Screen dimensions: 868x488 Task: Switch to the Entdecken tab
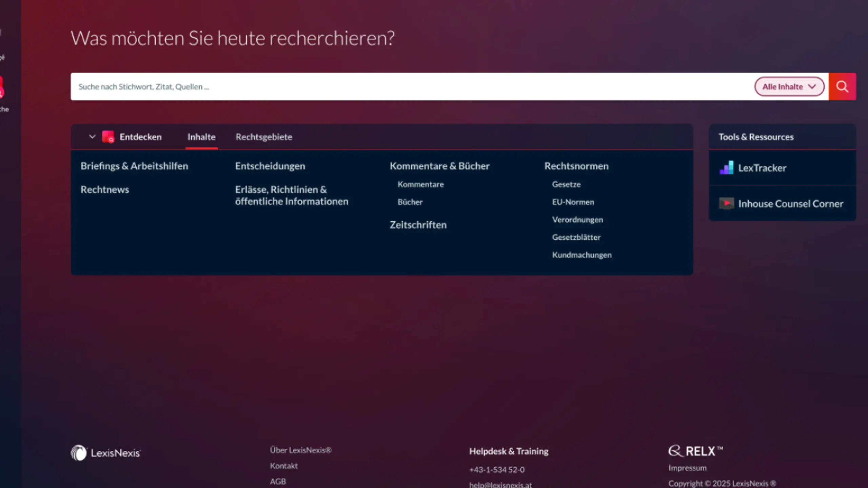[141, 137]
